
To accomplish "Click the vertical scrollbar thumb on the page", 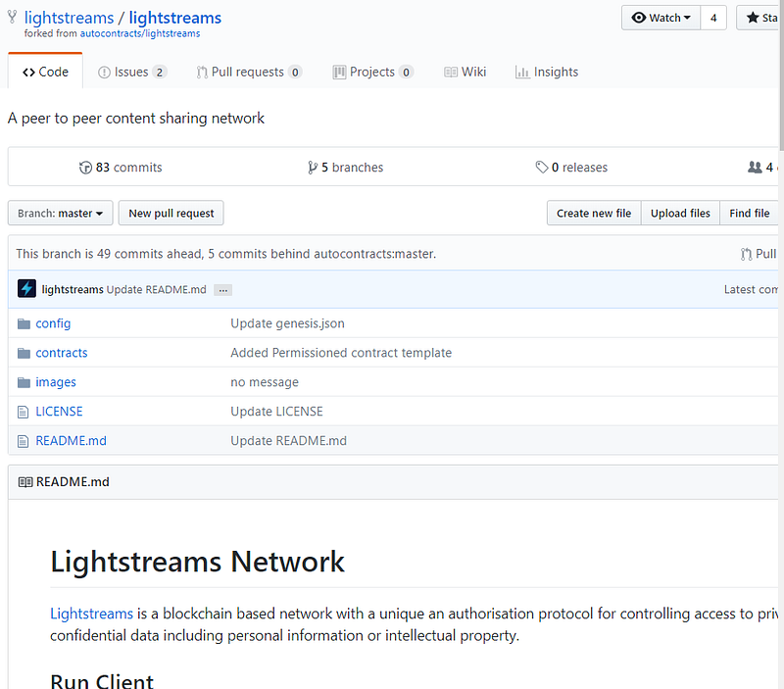I will [781, 75].
